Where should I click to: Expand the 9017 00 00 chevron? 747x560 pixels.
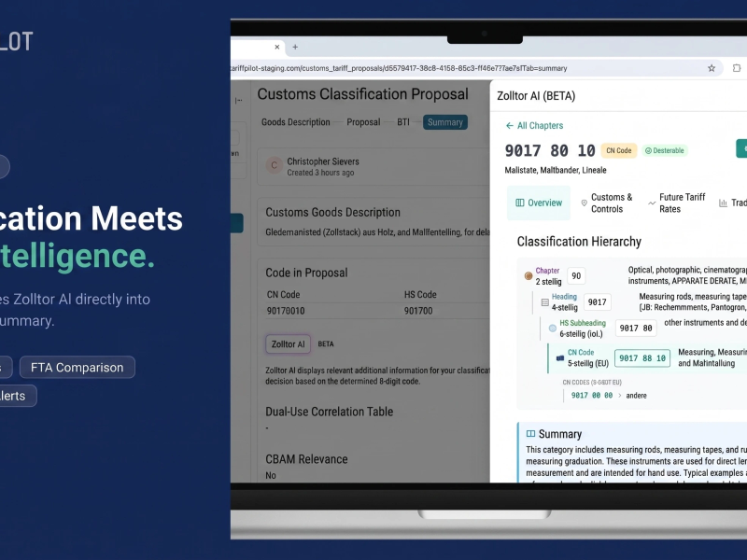tap(620, 396)
